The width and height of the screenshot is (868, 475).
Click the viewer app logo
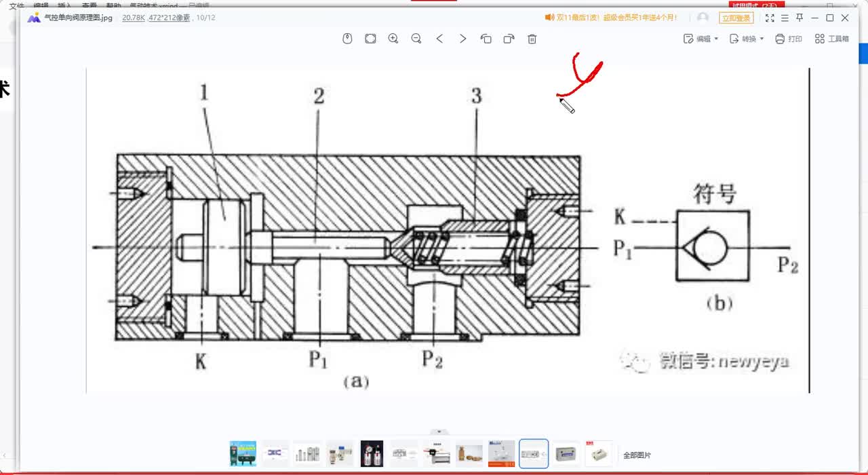pos(34,18)
